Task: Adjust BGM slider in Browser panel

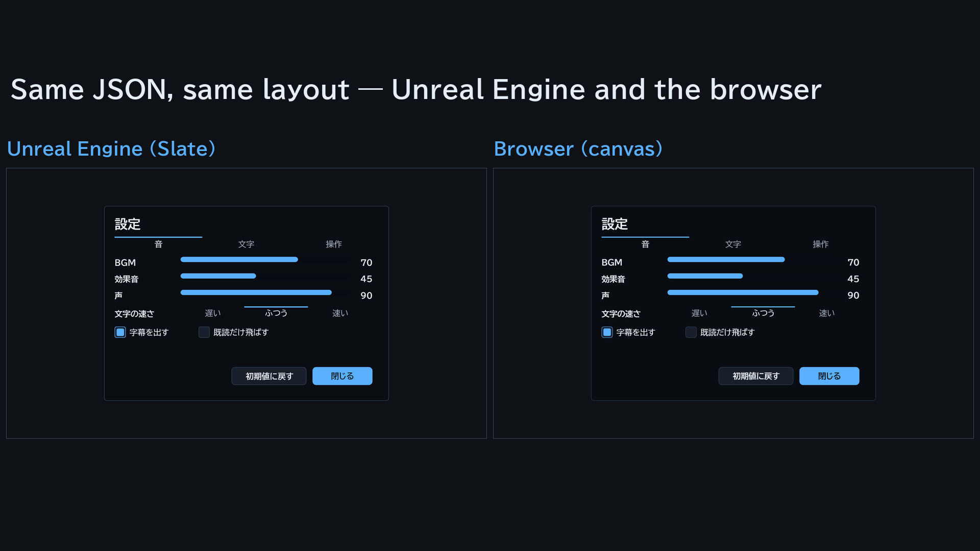Action: pyautogui.click(x=751, y=260)
